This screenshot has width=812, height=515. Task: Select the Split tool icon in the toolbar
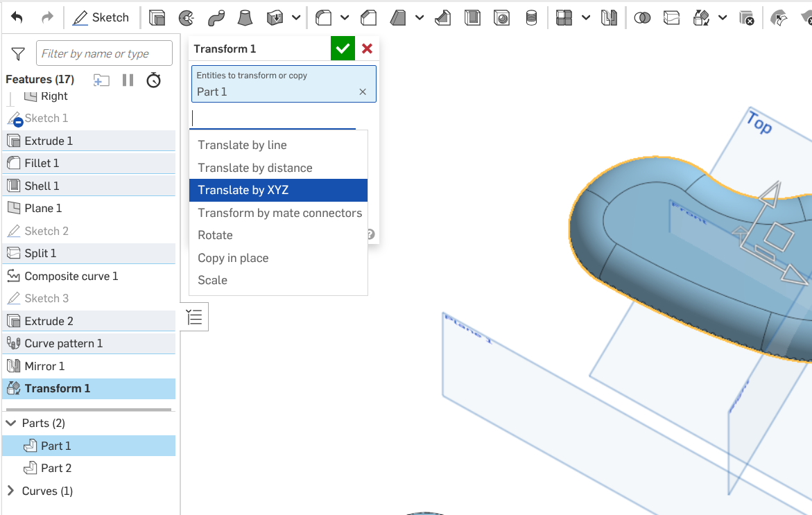[672, 18]
